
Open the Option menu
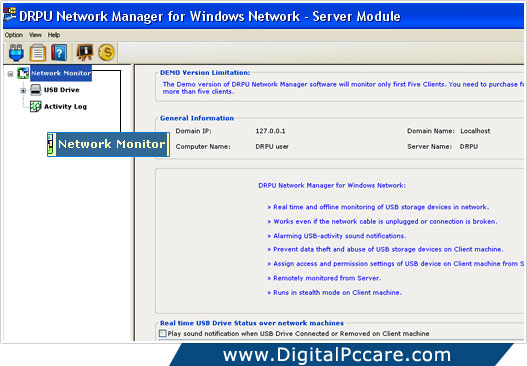14,35
